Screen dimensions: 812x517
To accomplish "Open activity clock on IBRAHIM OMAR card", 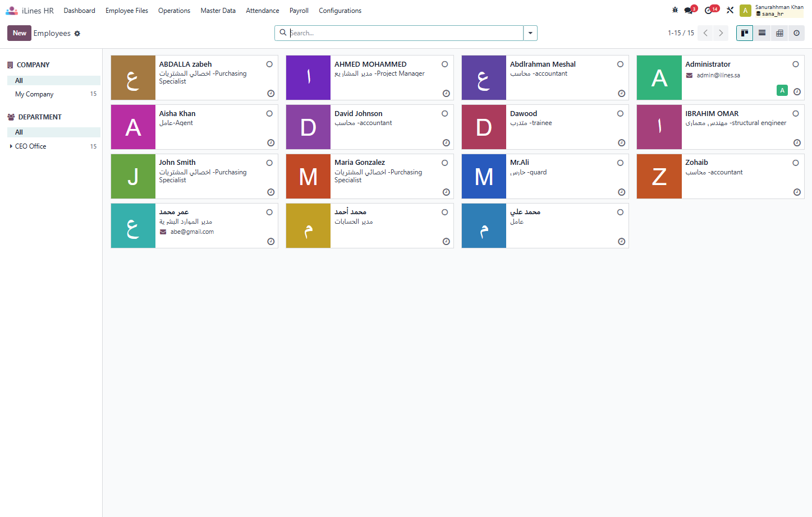I will [797, 143].
